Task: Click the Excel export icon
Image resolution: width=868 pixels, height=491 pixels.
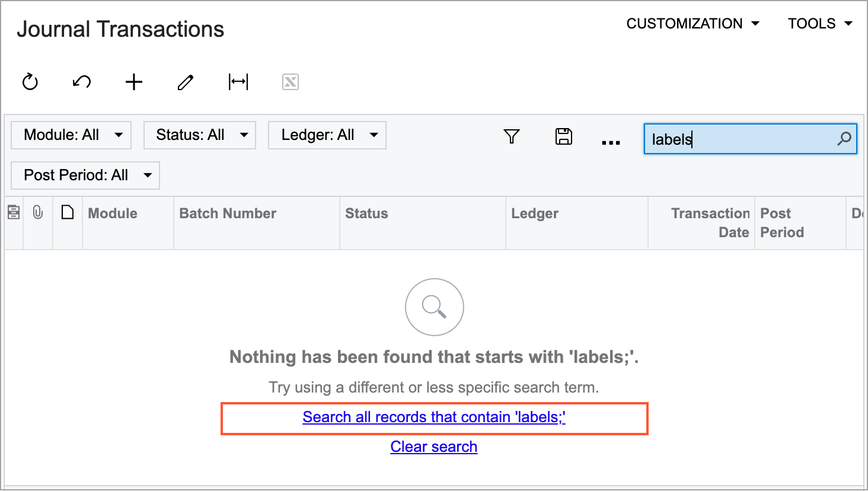Action: 291,82
